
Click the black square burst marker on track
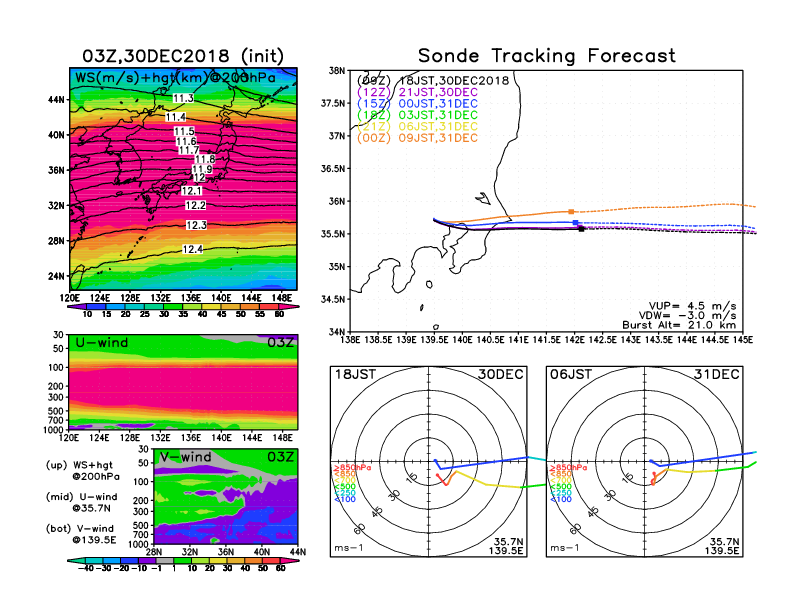pyautogui.click(x=581, y=229)
